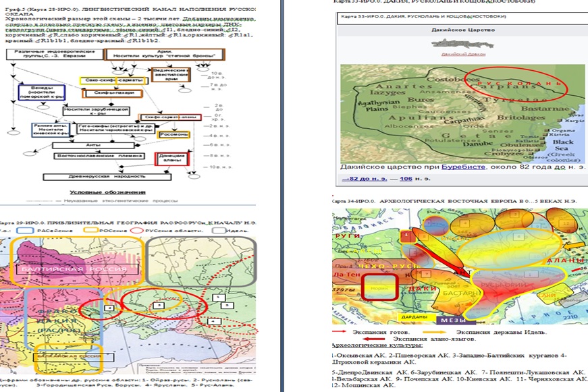This screenshot has height=392, width=588.
Task: Select the blue 'Венеды' box
Action: (42, 92)
